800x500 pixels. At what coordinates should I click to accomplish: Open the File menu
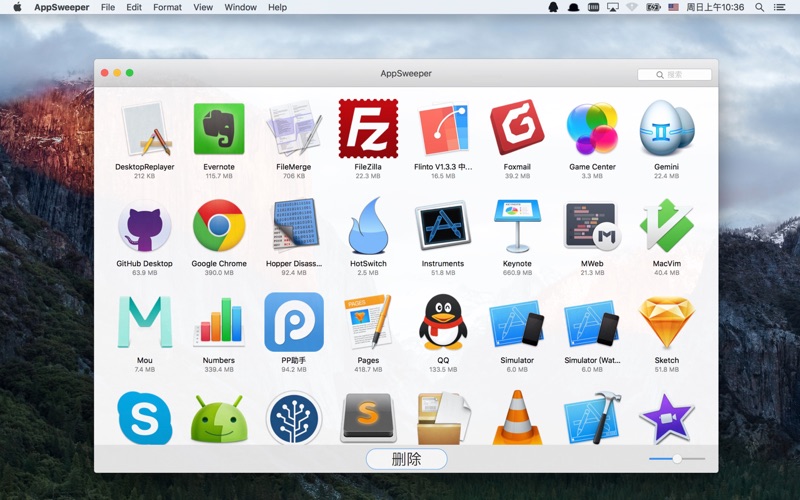pos(108,7)
